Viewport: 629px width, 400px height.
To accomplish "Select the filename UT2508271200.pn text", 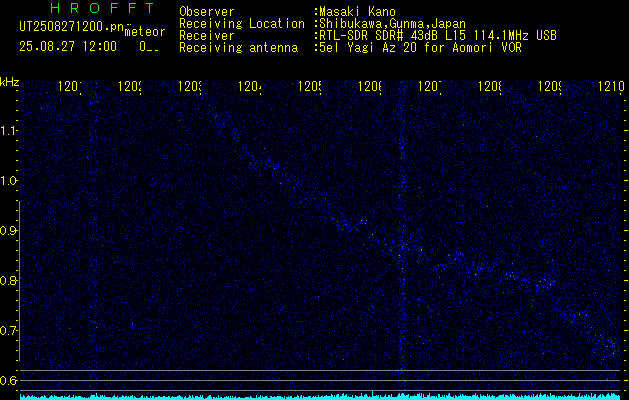I will pyautogui.click(x=72, y=27).
